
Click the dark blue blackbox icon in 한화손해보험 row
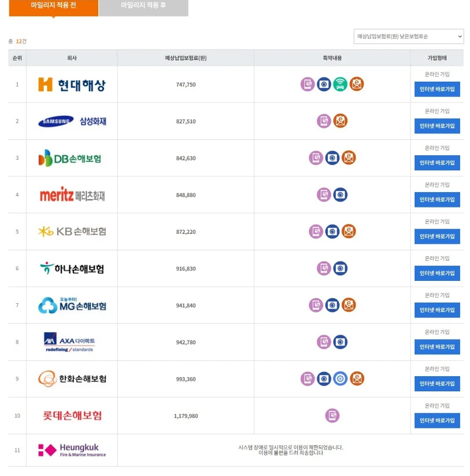324,378
